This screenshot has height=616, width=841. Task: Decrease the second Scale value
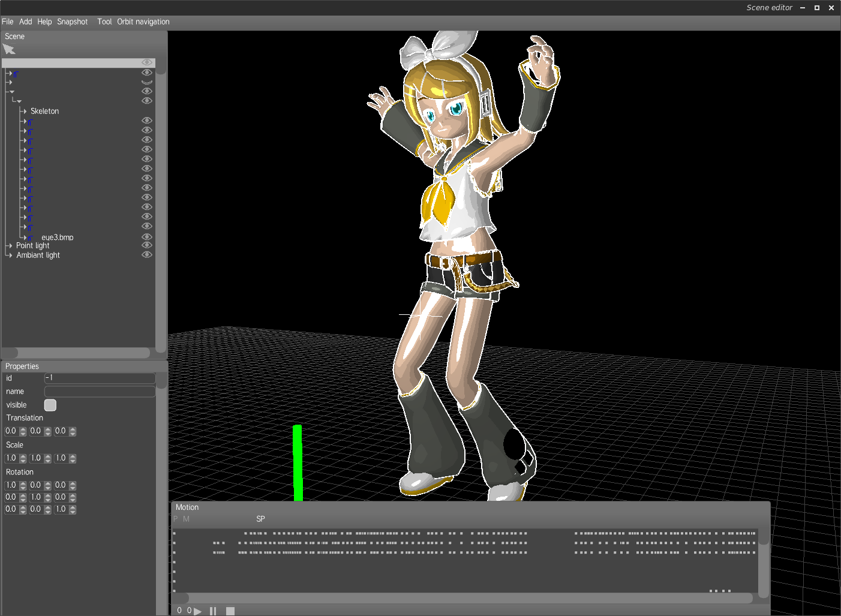click(x=48, y=461)
